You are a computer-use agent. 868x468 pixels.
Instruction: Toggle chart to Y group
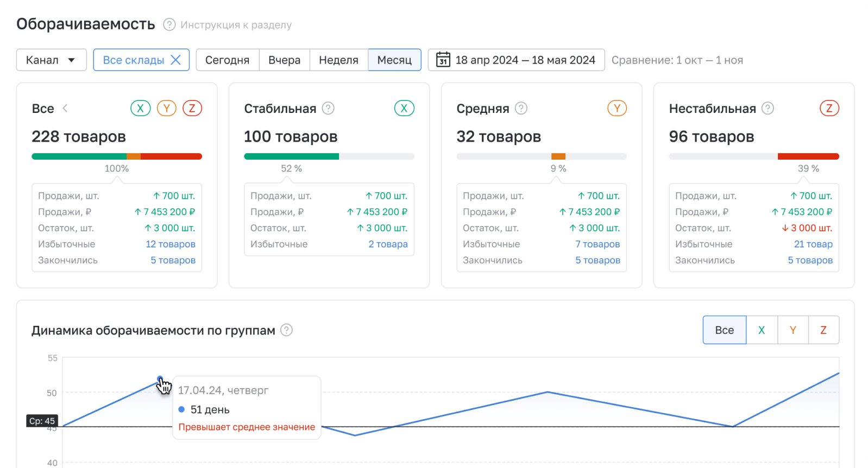[792, 330]
